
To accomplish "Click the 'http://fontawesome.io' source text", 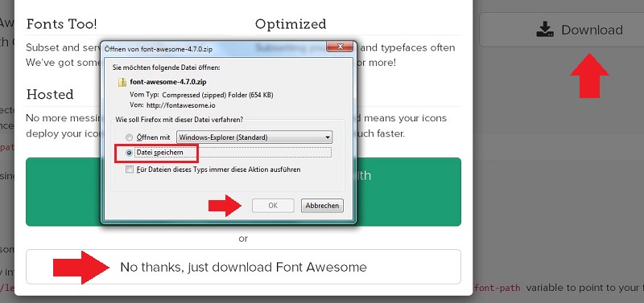I will (180, 105).
